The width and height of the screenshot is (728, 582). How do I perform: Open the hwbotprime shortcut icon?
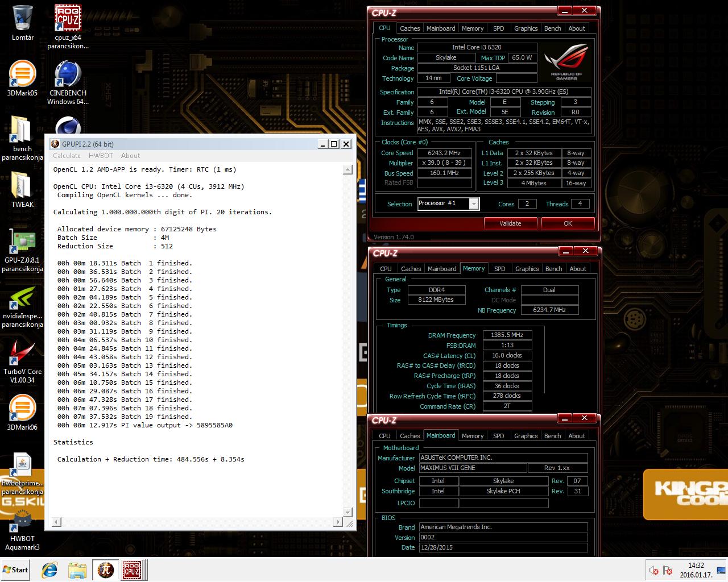(22, 464)
